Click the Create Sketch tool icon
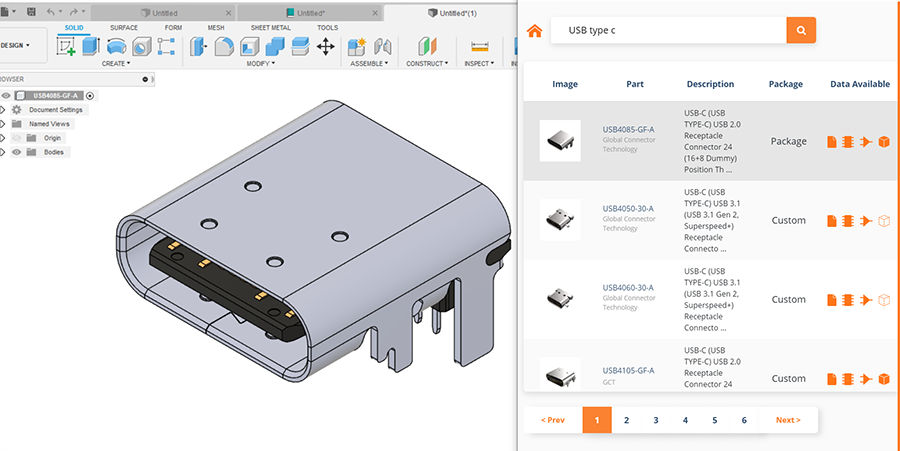The width and height of the screenshot is (900, 451). (x=67, y=46)
